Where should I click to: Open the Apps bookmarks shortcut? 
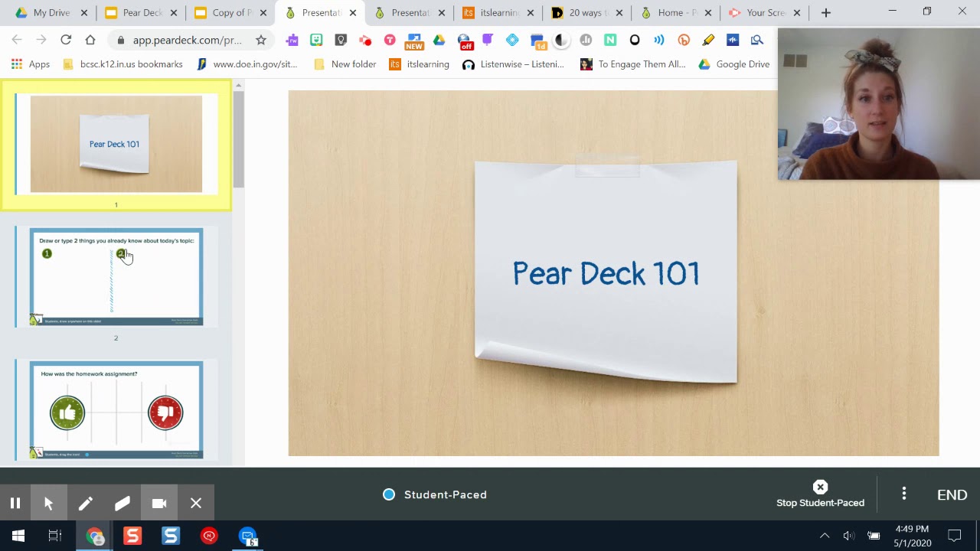coord(31,64)
